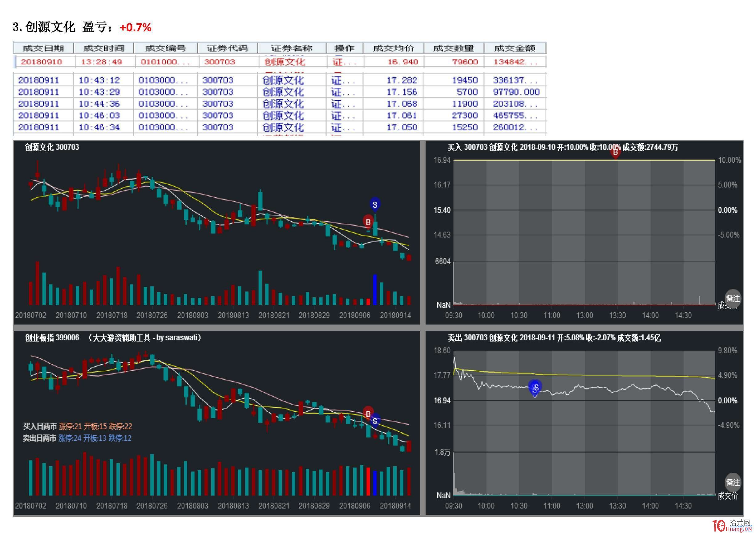Click the 成交日期 column header
This screenshot has height=535, width=756.
click(43, 48)
